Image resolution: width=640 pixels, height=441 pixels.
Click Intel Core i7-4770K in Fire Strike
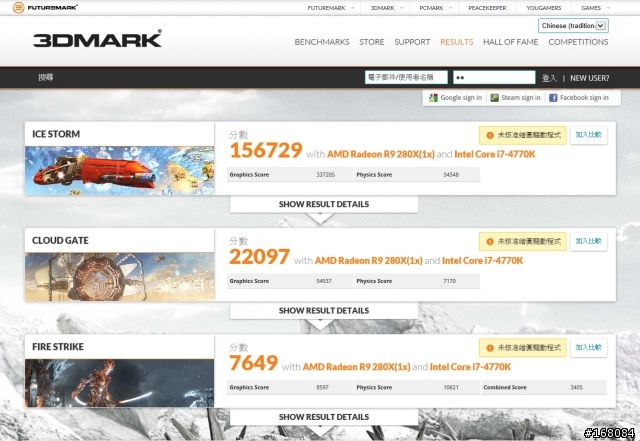point(470,367)
